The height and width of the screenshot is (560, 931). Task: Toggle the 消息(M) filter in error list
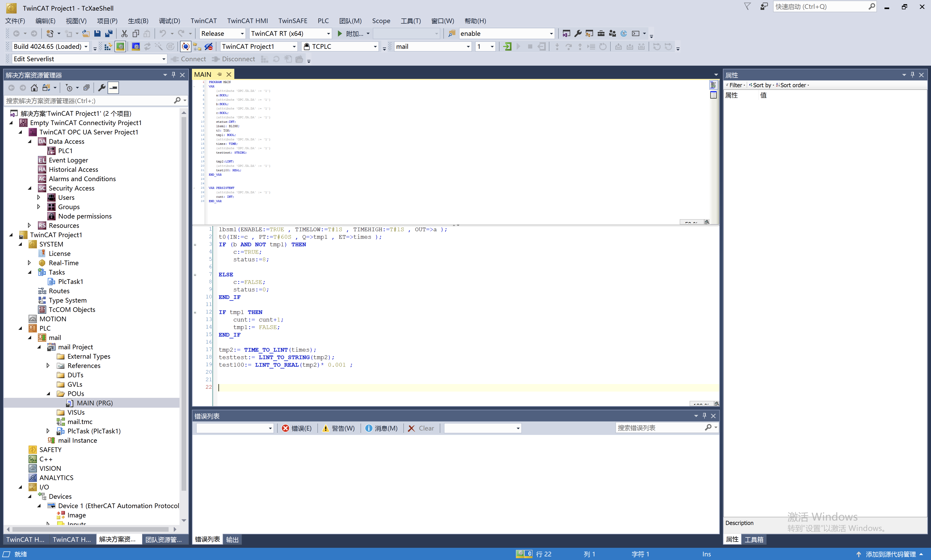381,428
